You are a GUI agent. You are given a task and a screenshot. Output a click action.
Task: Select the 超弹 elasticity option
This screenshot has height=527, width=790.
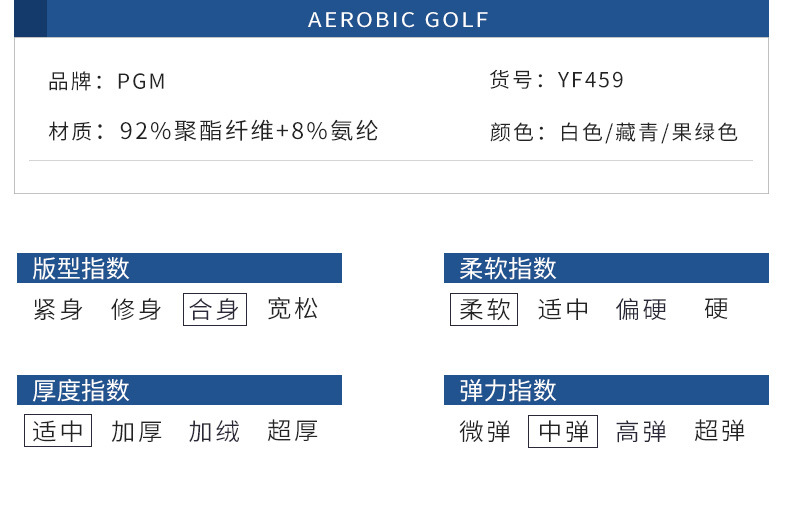click(720, 432)
